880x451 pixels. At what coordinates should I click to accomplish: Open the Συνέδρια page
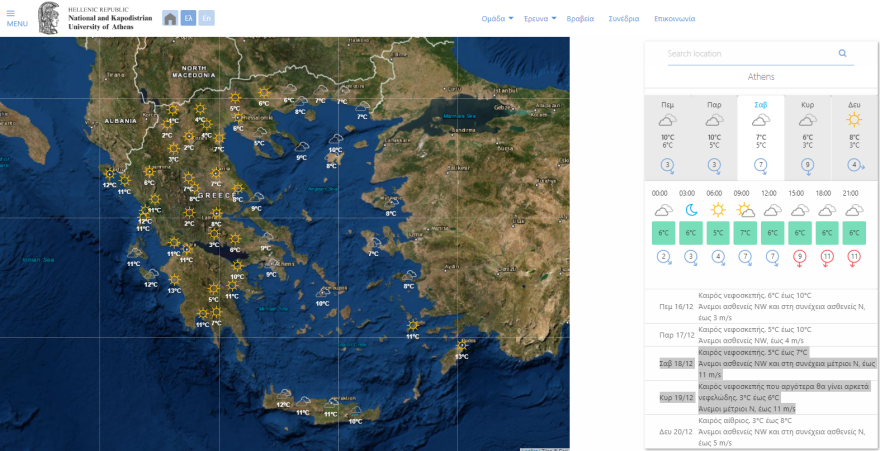coord(624,19)
